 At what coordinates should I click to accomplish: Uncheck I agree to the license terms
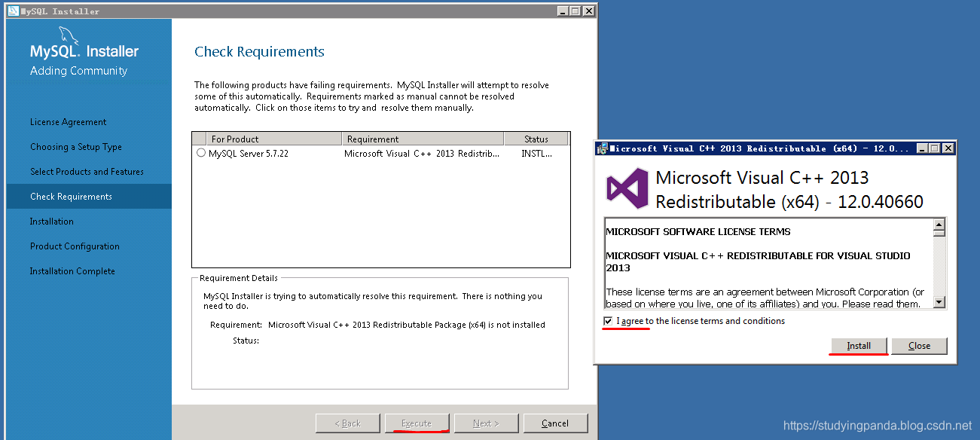(609, 322)
